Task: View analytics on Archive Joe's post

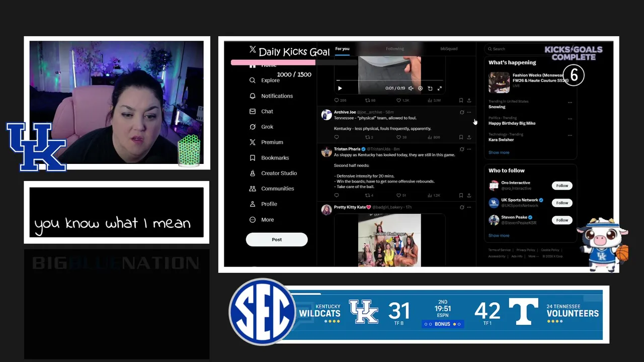Action: [433, 137]
